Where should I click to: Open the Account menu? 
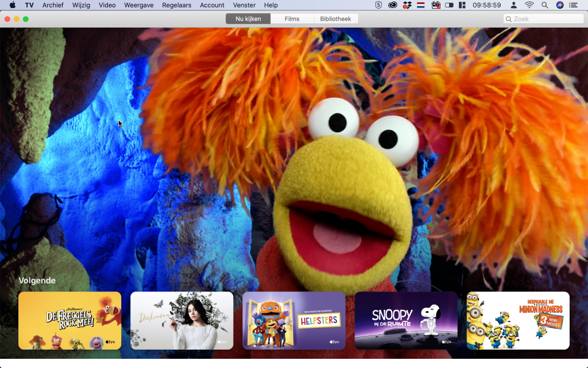pos(212,5)
